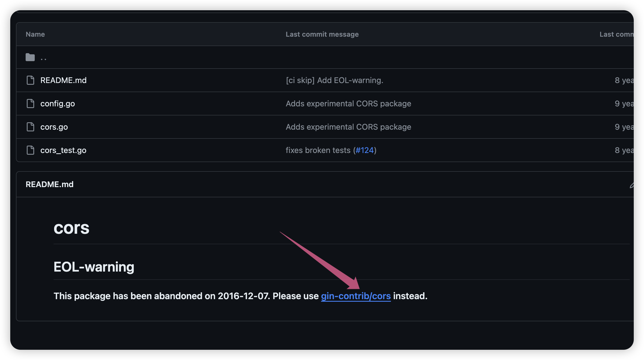Open the README.md file in the list

(63, 80)
